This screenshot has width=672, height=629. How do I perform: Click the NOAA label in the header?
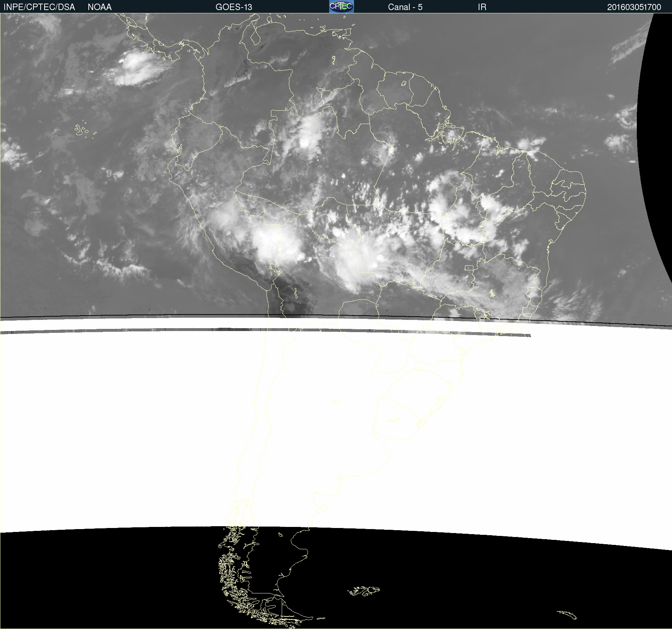coord(100,7)
